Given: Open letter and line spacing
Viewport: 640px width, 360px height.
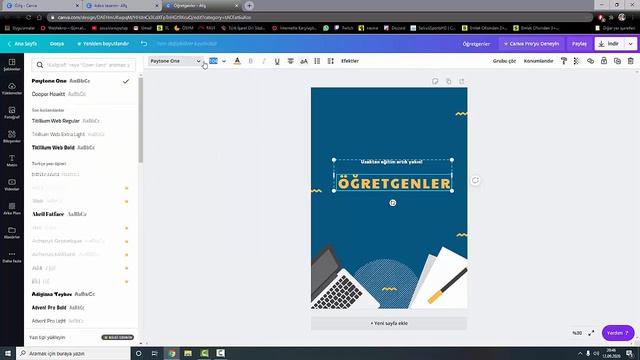Looking at the screenshot, I should [331, 61].
